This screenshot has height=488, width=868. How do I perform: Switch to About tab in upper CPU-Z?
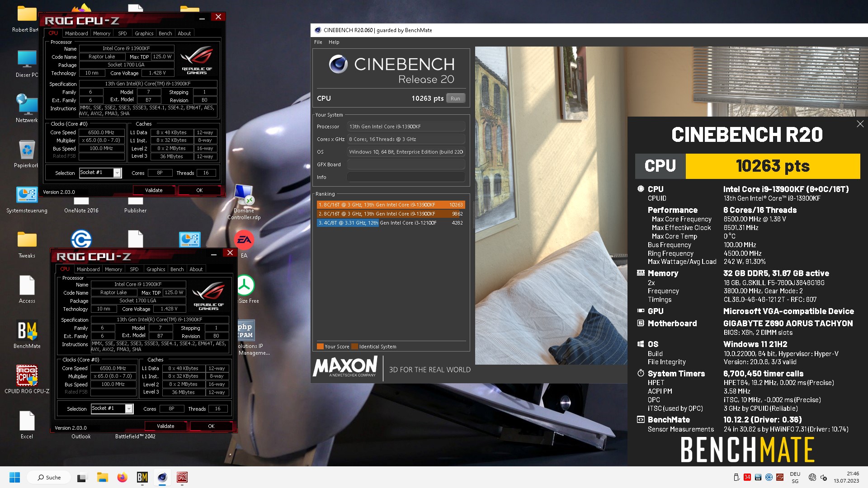coord(184,33)
